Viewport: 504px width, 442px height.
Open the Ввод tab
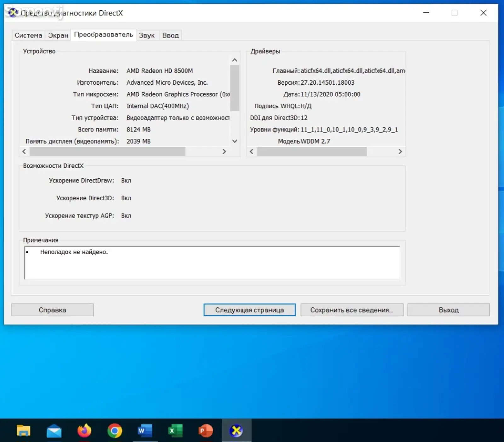point(170,35)
